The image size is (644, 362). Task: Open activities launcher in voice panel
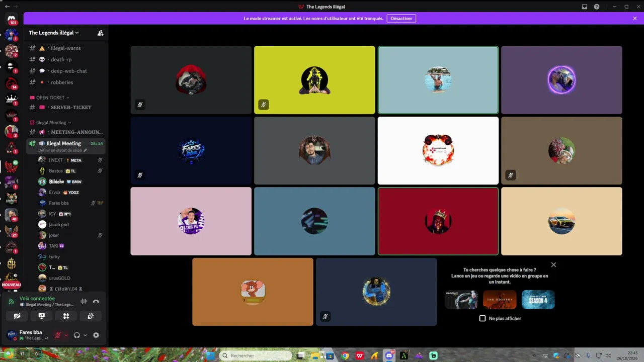66,316
